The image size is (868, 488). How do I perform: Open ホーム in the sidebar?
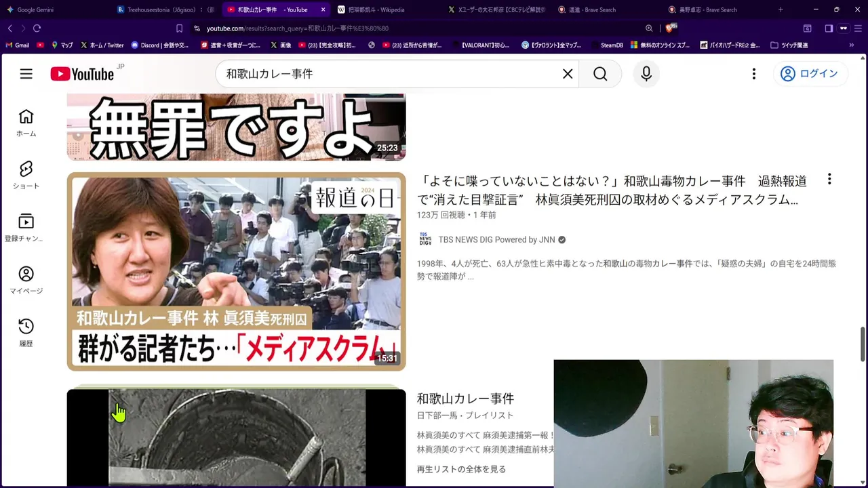click(26, 123)
